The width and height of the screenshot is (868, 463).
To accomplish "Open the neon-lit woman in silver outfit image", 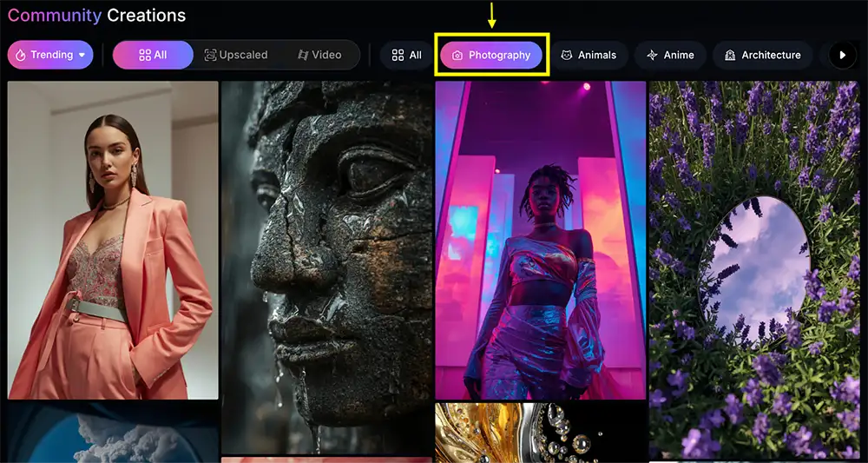I will 540,240.
